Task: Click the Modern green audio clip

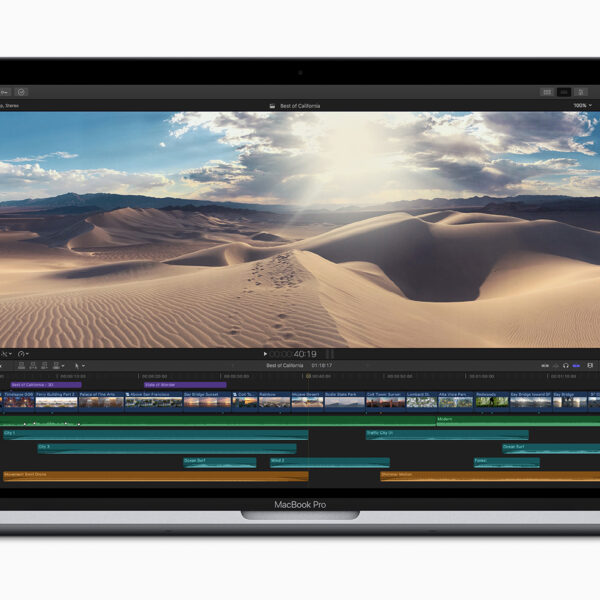Action: [x=518, y=421]
